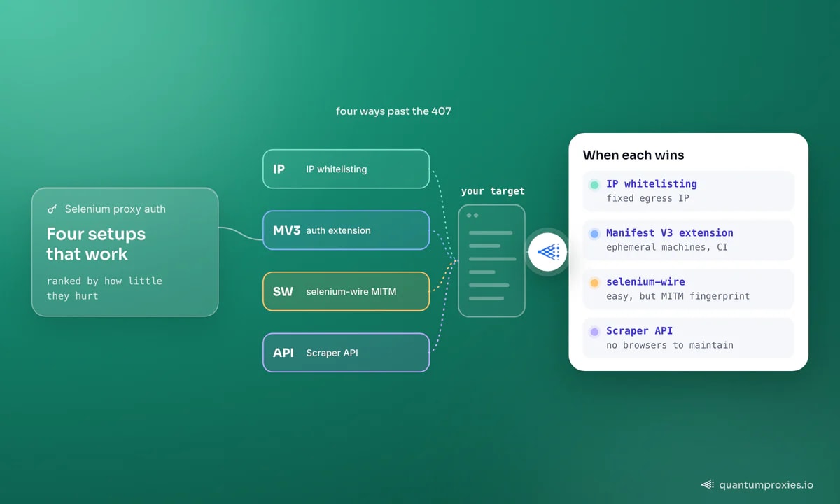
Task: Click the "Manifest V3 extension" title
Action: (670, 233)
